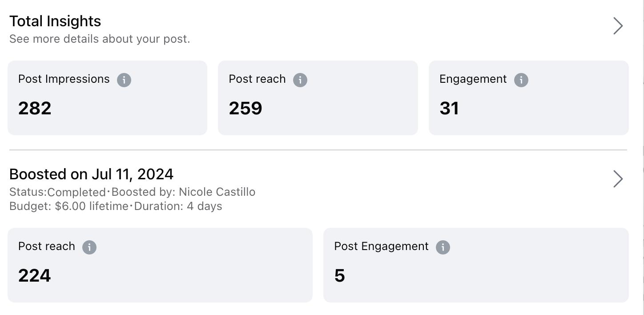Open boosted post details via the chevron arrow

[x=618, y=179]
